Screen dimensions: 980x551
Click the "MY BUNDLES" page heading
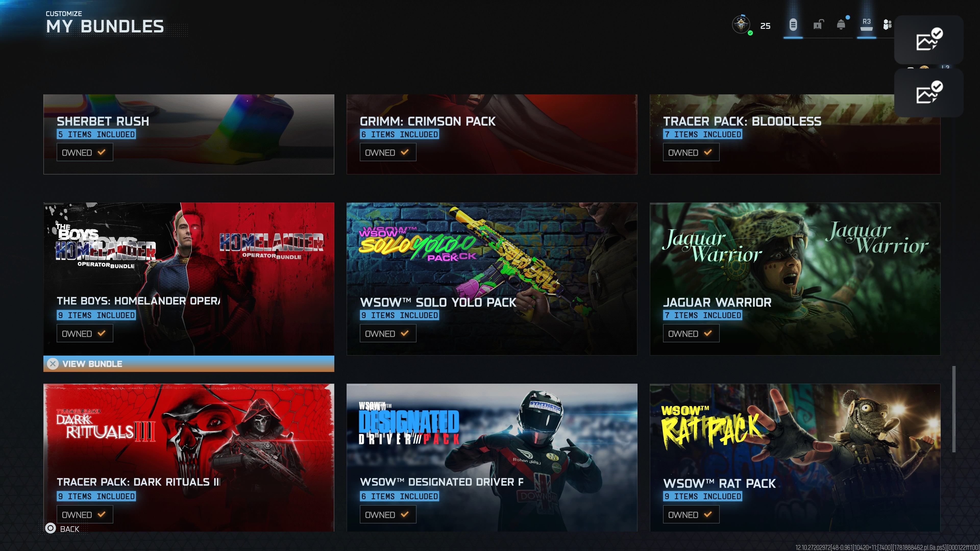105,27
